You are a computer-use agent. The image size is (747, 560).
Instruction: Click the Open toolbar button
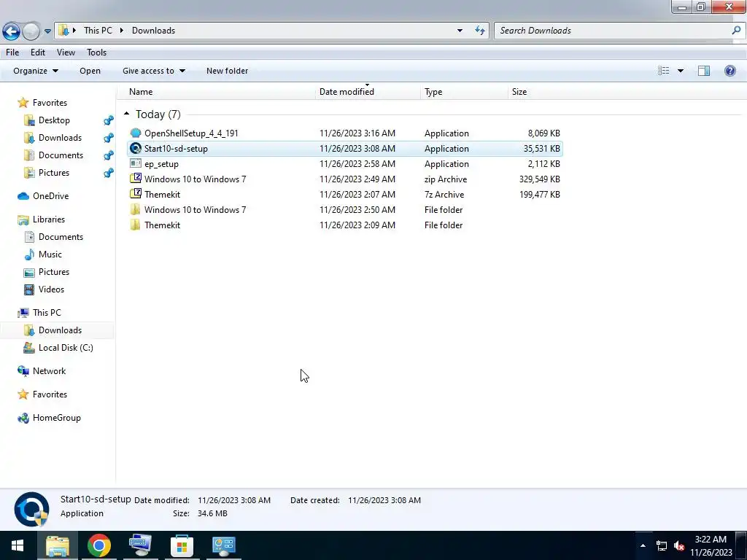(x=90, y=71)
